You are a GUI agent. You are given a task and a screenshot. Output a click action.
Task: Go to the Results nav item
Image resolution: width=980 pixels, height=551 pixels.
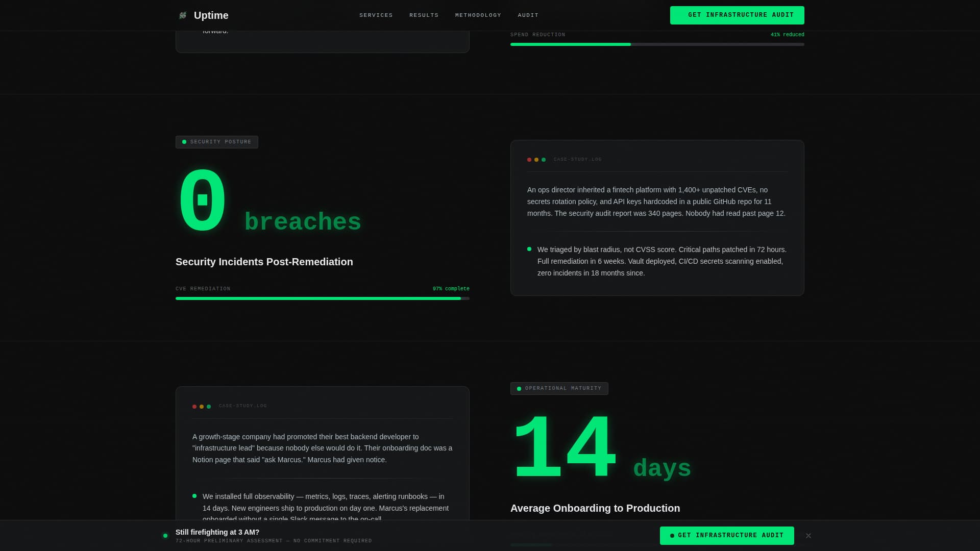pyautogui.click(x=424, y=15)
